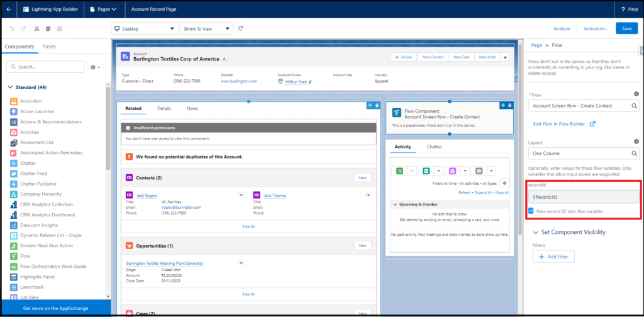The height and width of the screenshot is (317, 644).
Task: Click the Accordion component icon
Action: 13,101
